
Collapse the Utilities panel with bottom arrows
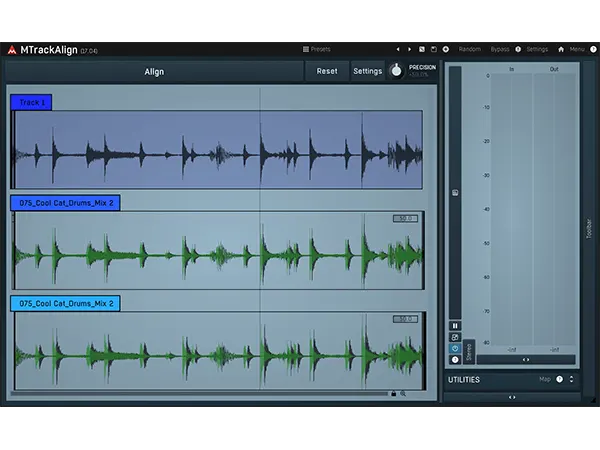pyautogui.click(x=512, y=398)
